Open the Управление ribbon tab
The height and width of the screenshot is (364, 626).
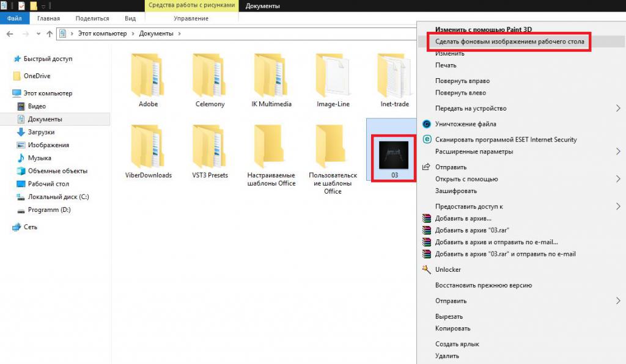191,18
